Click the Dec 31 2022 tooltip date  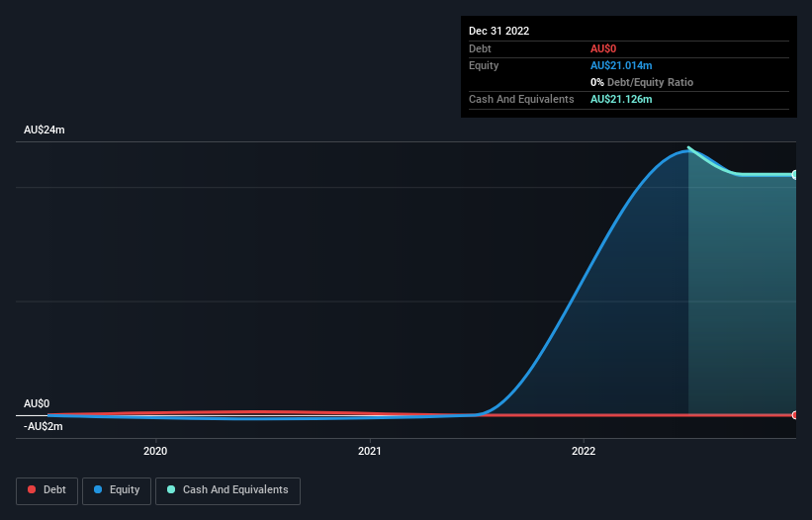click(x=498, y=31)
